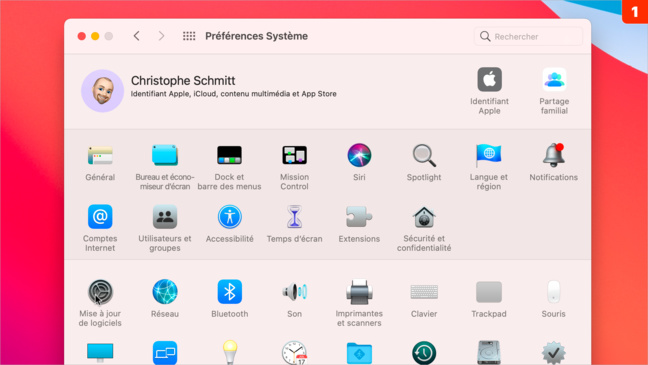Screen dimensions: 648x365
Task: Open Dock et barre des menus settings
Action: [x=229, y=156]
